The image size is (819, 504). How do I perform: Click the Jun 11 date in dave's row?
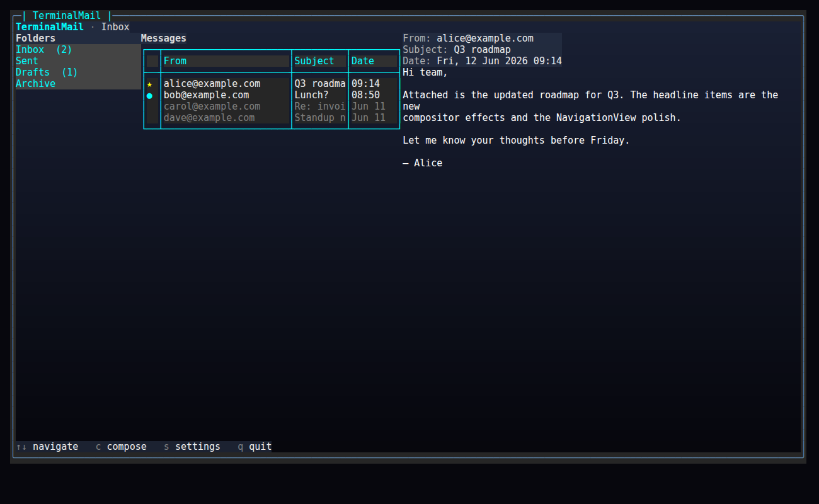pyautogui.click(x=374, y=118)
